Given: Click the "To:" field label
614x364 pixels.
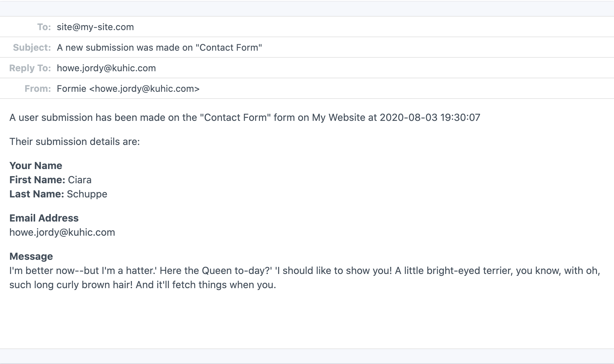Looking at the screenshot, I should (44, 27).
